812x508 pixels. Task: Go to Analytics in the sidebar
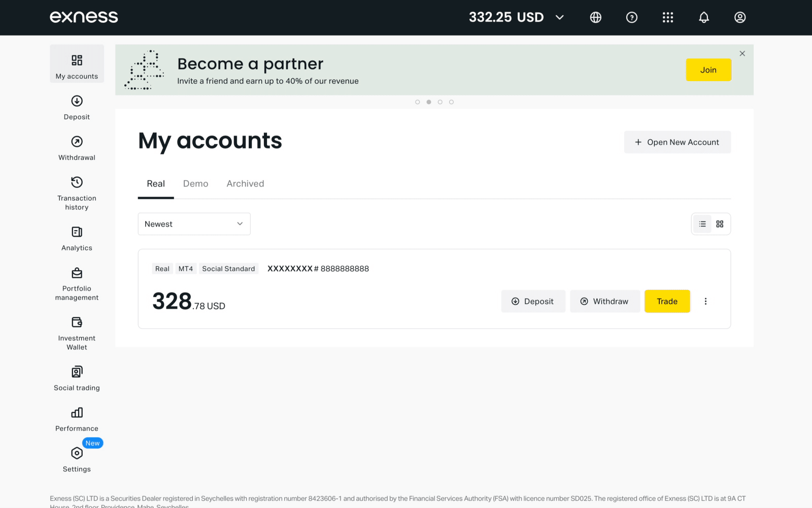click(x=77, y=239)
